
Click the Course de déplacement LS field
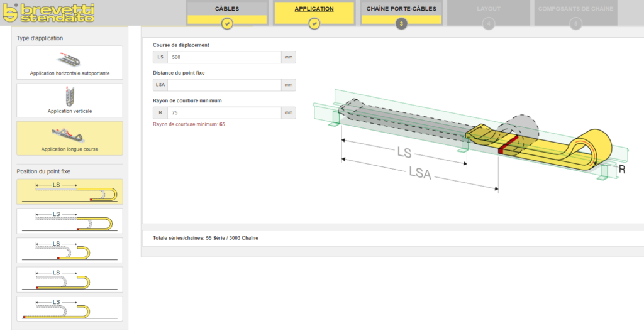pyautogui.click(x=224, y=57)
